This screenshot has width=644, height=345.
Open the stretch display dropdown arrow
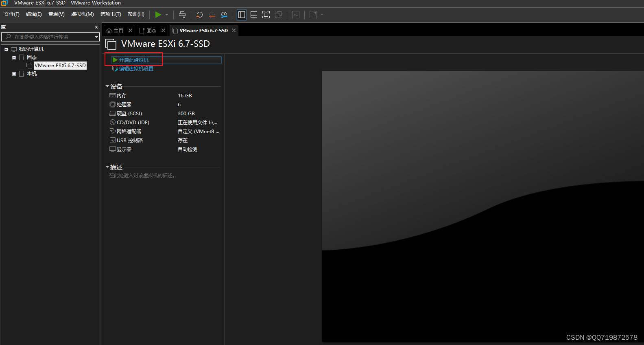322,15
